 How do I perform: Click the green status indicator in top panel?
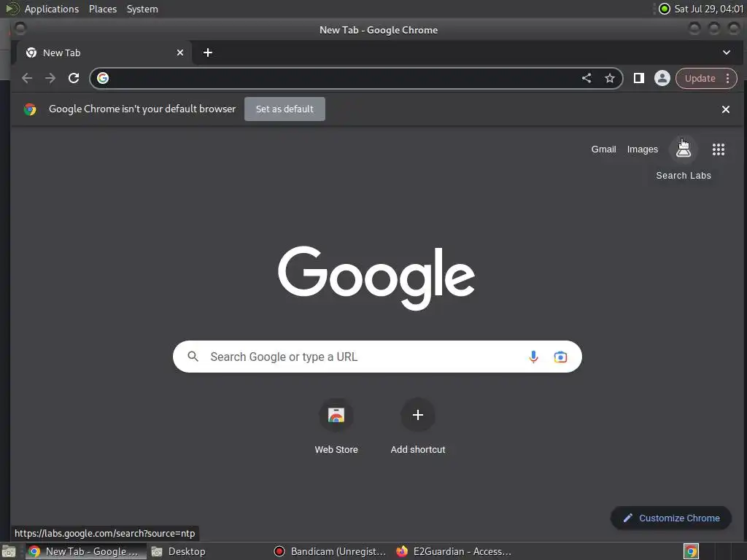click(664, 9)
